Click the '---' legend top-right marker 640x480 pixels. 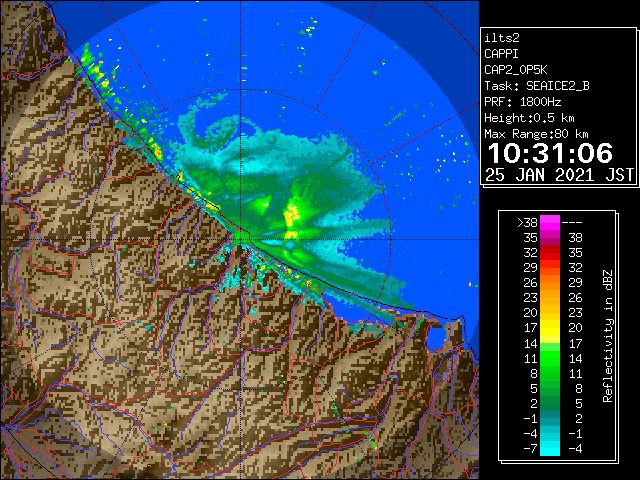(572, 223)
